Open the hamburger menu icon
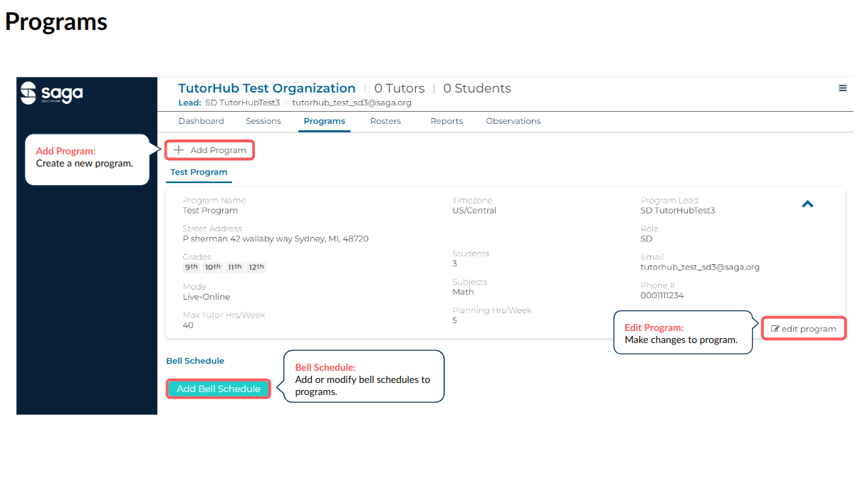Viewport: 868px width, 484px height. click(842, 88)
